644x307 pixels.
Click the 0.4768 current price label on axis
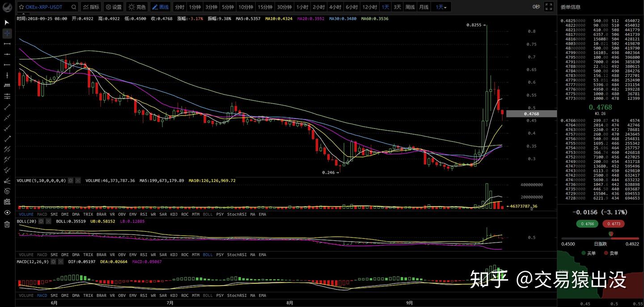pos(531,114)
